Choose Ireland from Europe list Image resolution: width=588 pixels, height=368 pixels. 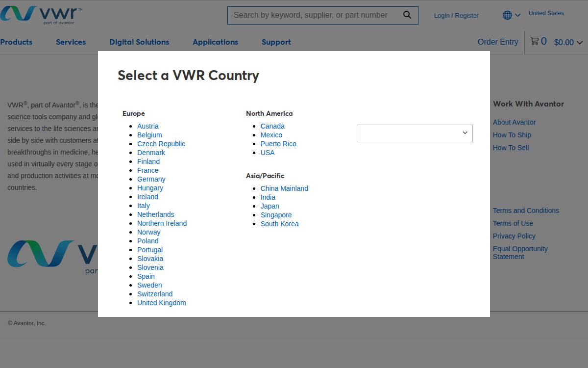click(x=147, y=197)
